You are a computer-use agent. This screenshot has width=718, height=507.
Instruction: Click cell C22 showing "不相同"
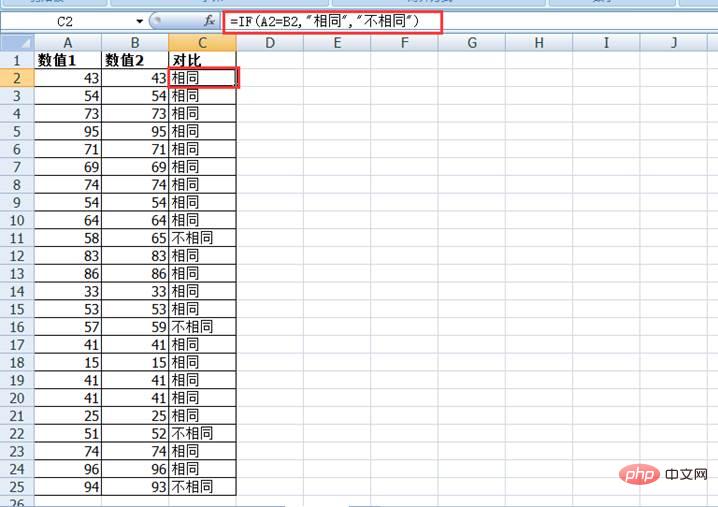click(x=202, y=434)
